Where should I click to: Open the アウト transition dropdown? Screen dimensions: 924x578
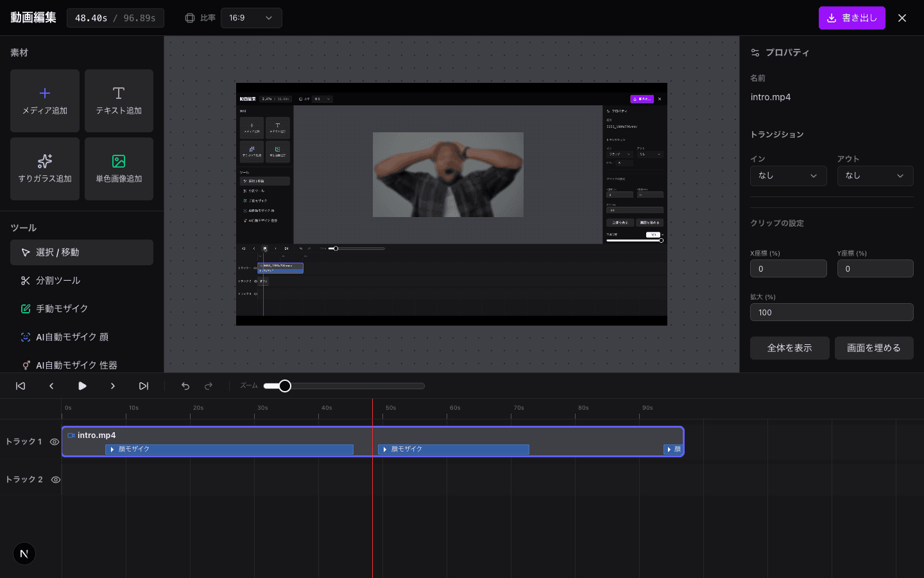pyautogui.click(x=875, y=176)
